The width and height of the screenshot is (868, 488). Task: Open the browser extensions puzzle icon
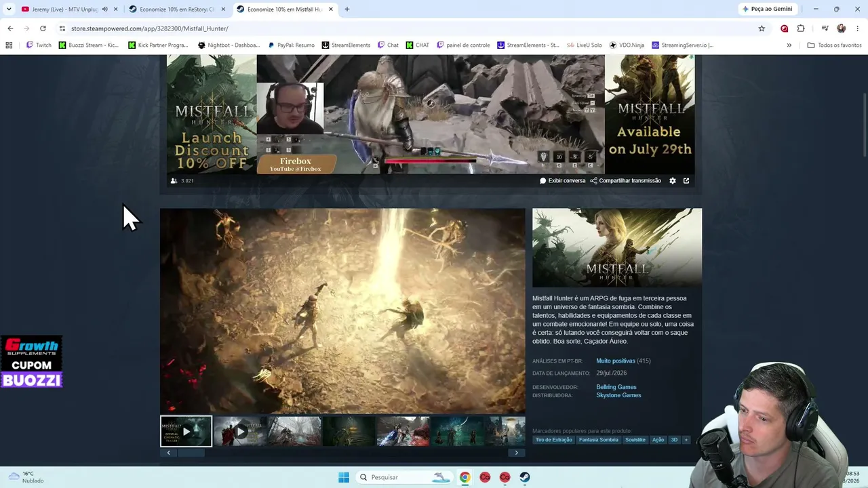801,28
